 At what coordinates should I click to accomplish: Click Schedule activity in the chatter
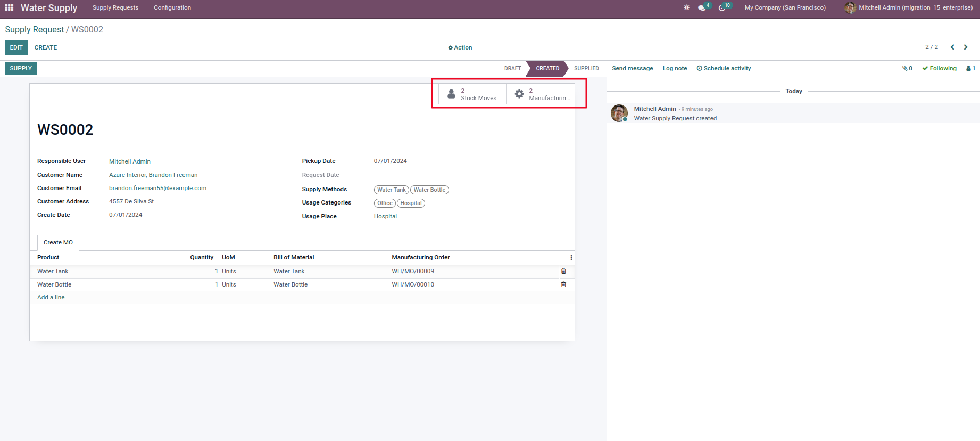point(724,68)
